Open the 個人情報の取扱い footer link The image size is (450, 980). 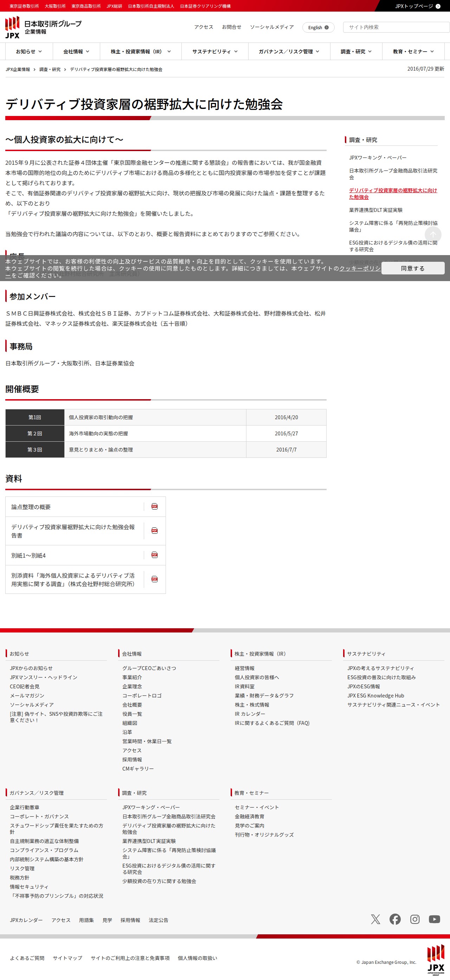[197, 958]
